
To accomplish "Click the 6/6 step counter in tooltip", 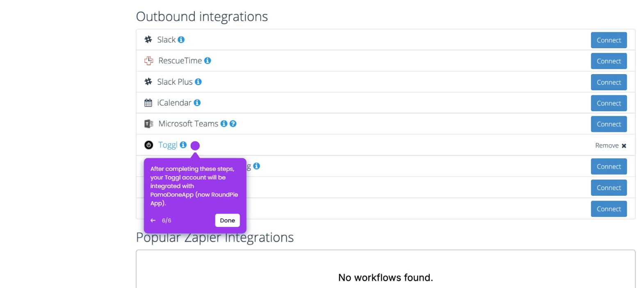I will pos(167,220).
